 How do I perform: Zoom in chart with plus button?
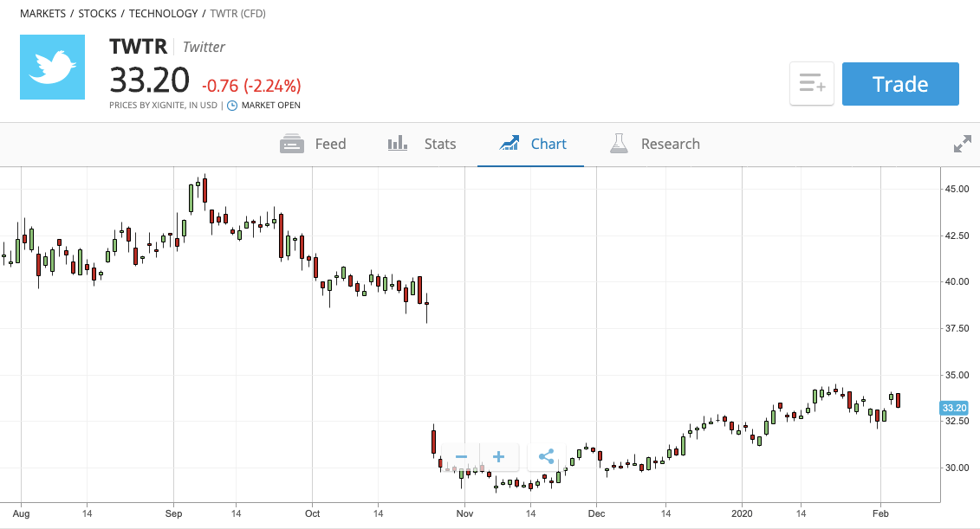pyautogui.click(x=499, y=456)
